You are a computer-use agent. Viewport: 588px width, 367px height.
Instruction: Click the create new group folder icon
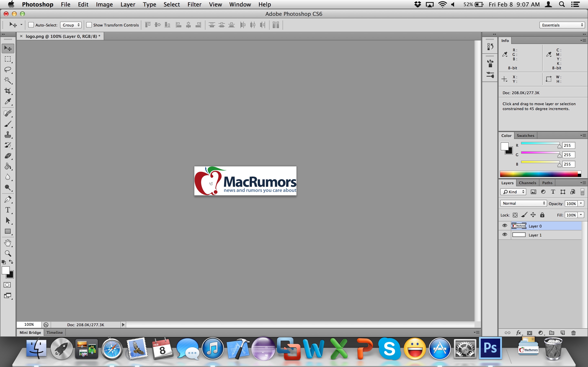point(551,333)
